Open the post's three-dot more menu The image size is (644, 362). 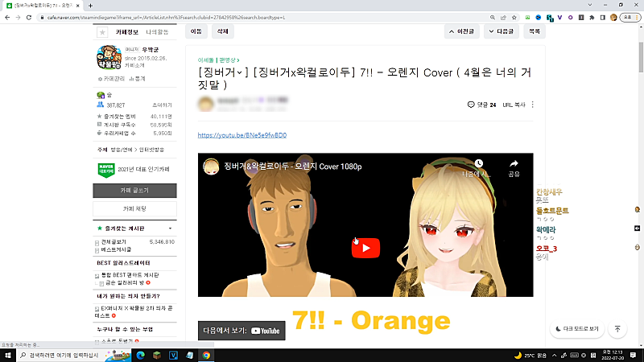coord(533,105)
